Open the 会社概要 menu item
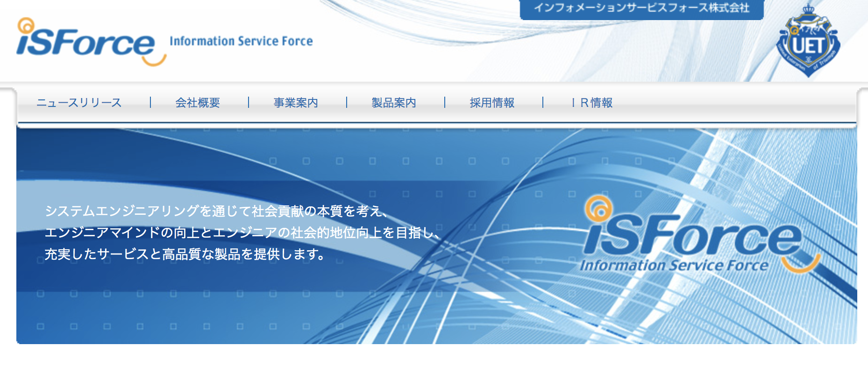 click(198, 103)
